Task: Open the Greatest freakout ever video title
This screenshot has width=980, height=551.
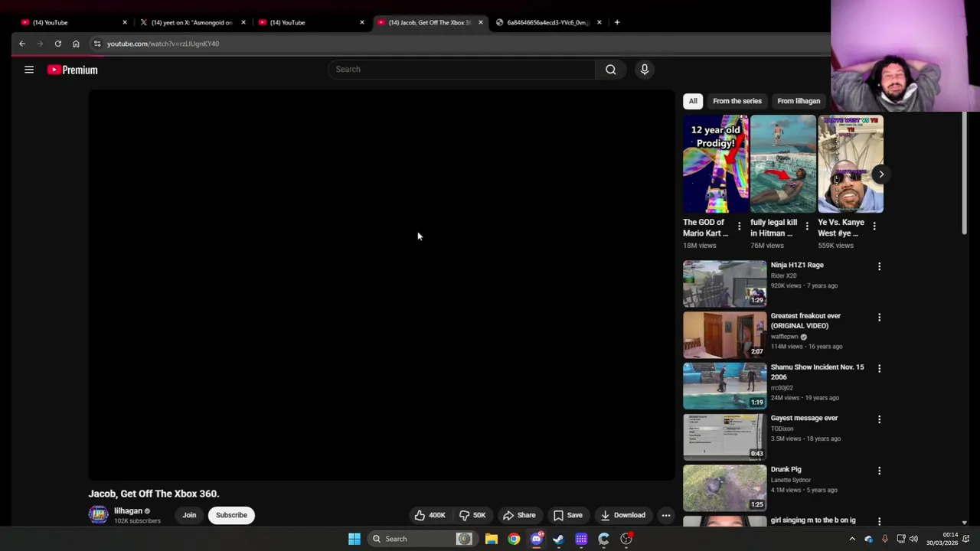Action: pos(805,321)
